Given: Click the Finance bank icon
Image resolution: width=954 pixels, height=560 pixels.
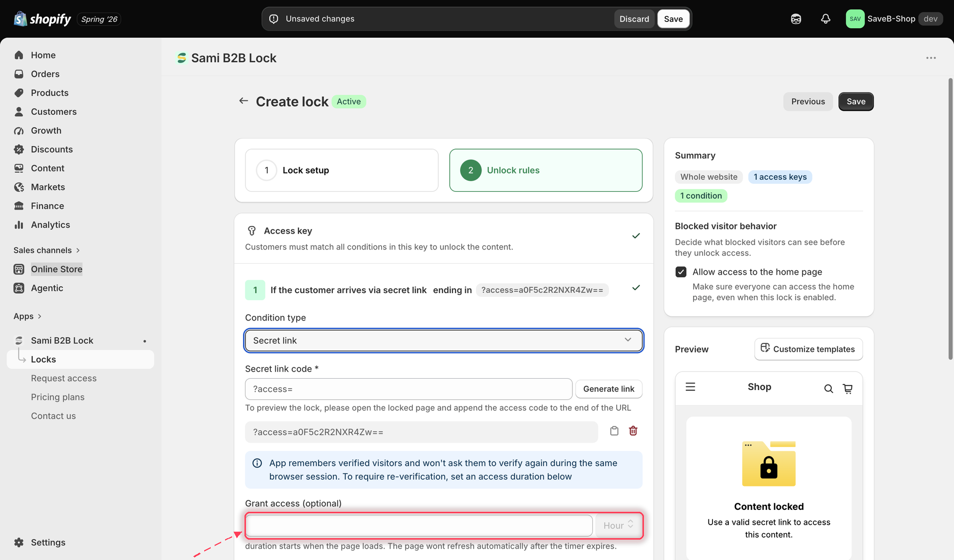Looking at the screenshot, I should point(19,206).
